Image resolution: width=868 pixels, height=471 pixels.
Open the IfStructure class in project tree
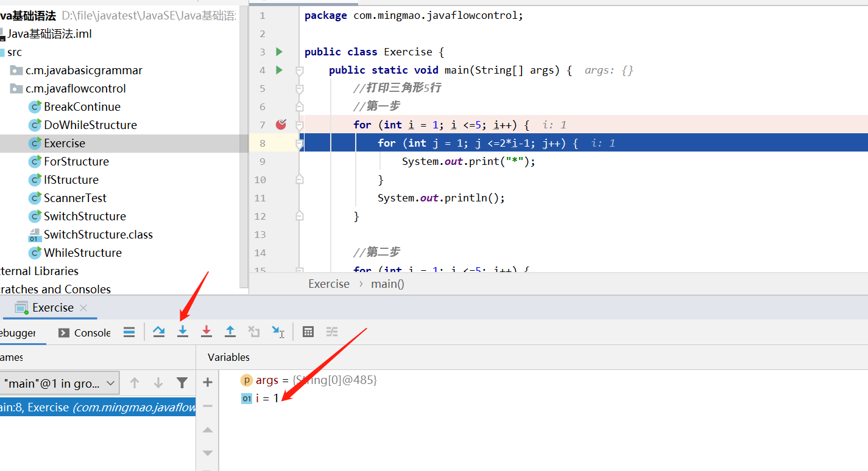click(71, 180)
